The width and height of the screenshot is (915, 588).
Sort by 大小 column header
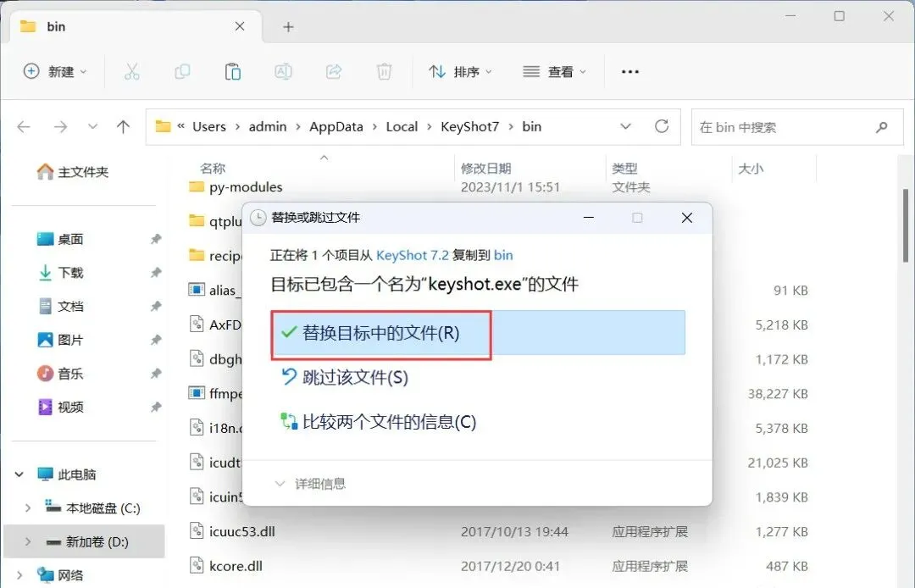[x=751, y=169]
